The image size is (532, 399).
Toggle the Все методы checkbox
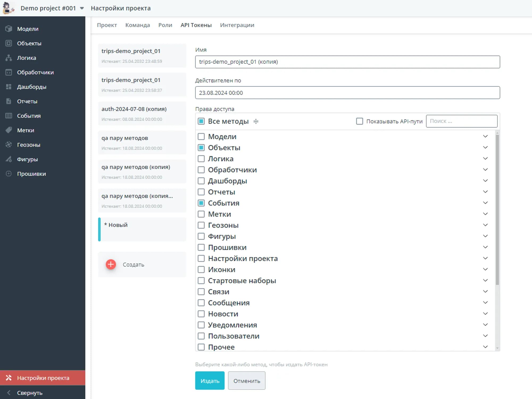[x=201, y=121]
